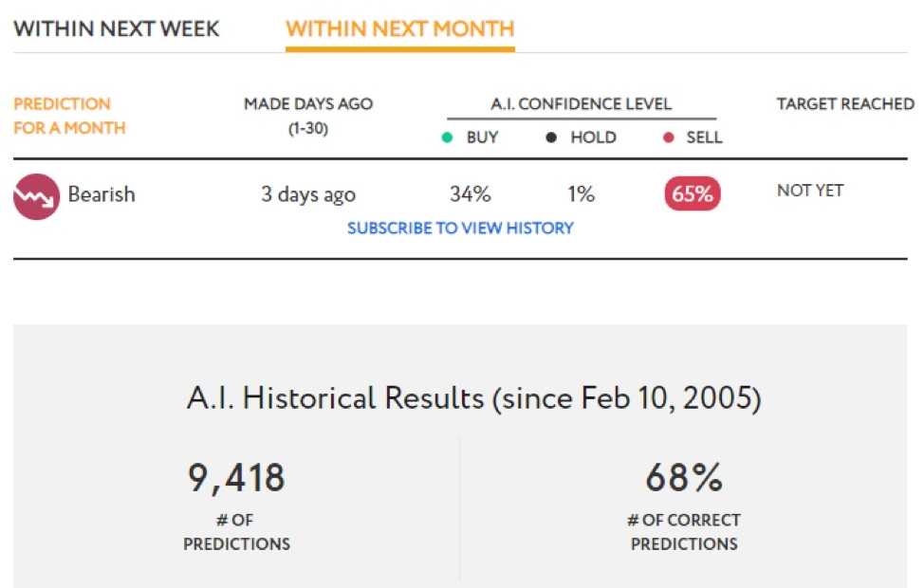The image size is (924, 588).
Task: Click the NOT YET target status
Action: 810,191
